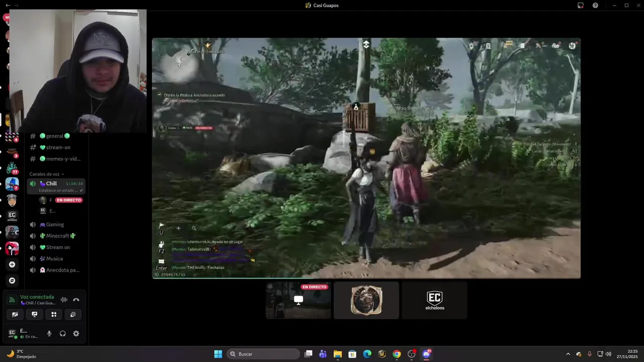The height and width of the screenshot is (362, 644).
Task: Open the general text channel
Action: point(56,136)
